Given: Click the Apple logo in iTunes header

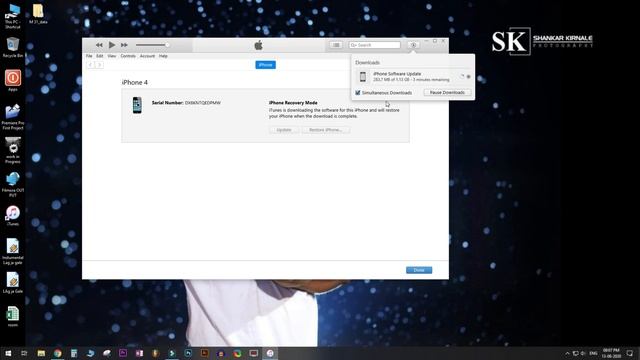Looking at the screenshot, I should pyautogui.click(x=258, y=45).
